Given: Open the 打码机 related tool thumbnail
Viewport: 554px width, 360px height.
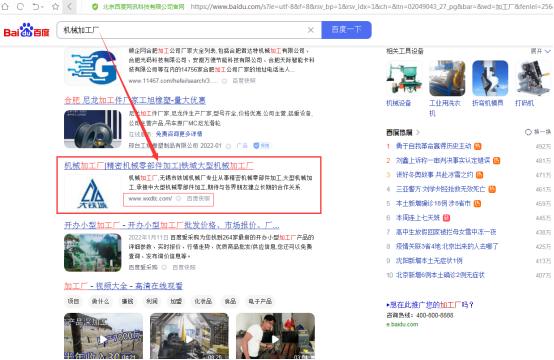Looking at the screenshot, I should (x=533, y=78).
